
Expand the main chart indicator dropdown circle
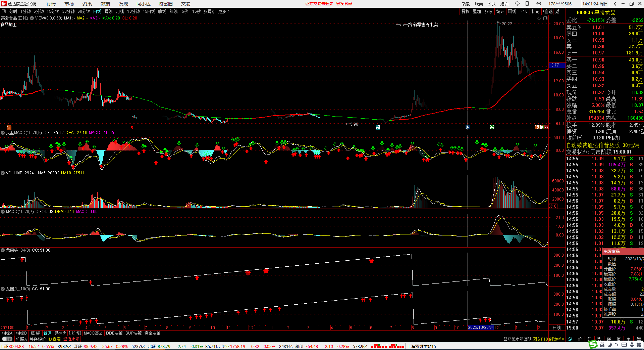tap(32, 18)
